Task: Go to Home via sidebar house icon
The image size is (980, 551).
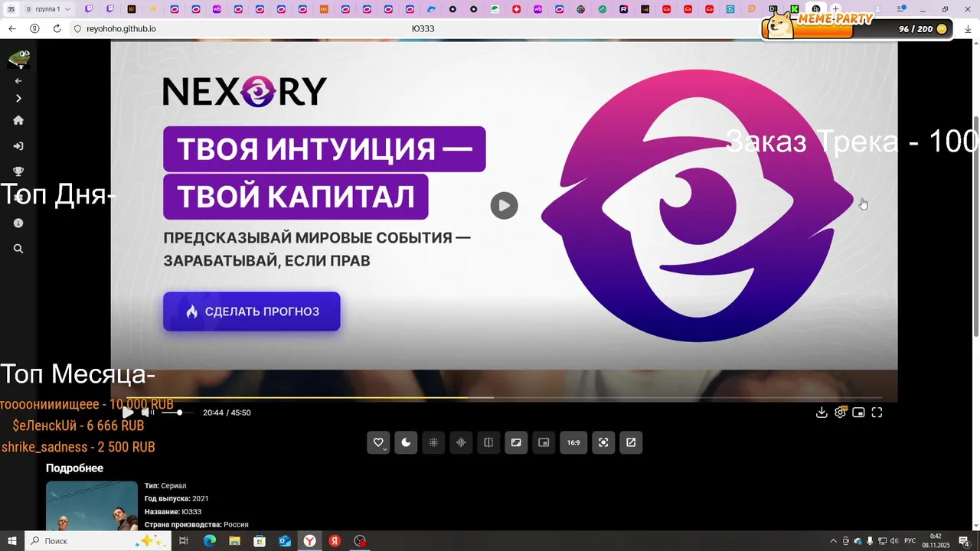Action: [18, 120]
